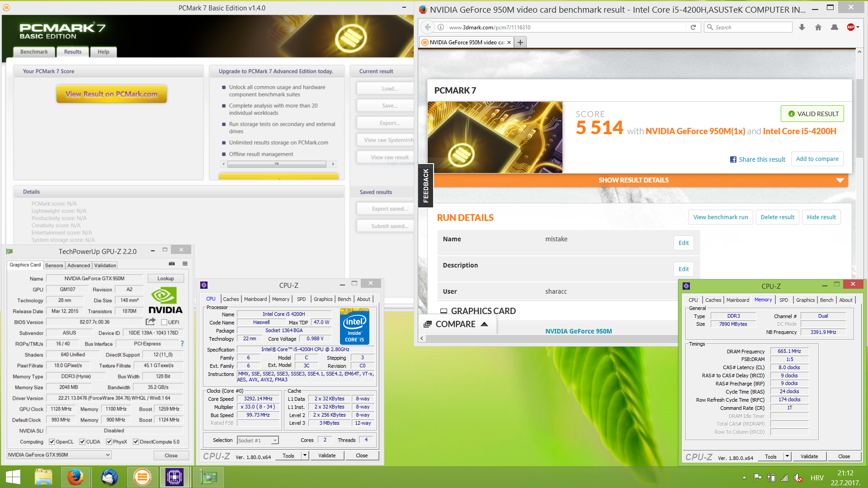The height and width of the screenshot is (488, 868).
Task: Open the Adblock Plus icon in Firefox
Action: pyautogui.click(x=850, y=27)
